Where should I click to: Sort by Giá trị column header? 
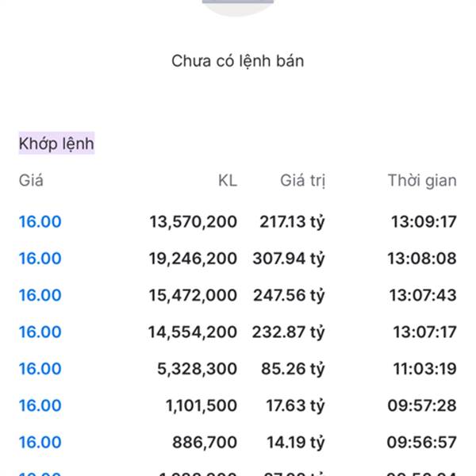click(x=303, y=180)
